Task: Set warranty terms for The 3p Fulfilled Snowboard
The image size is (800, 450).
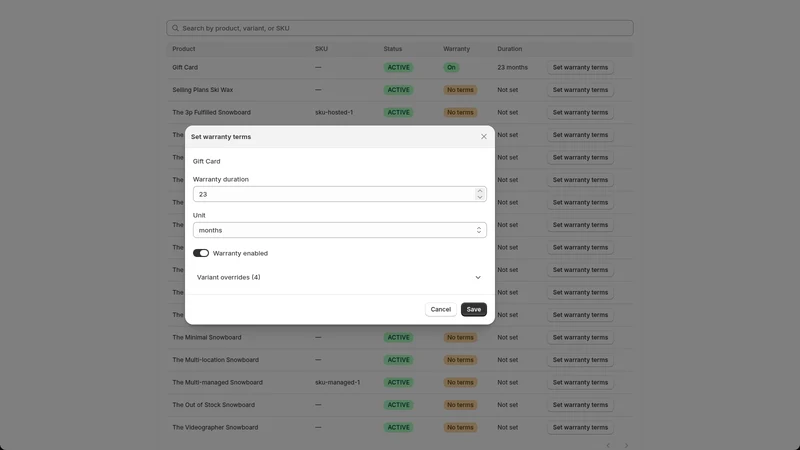Action: pyautogui.click(x=580, y=112)
